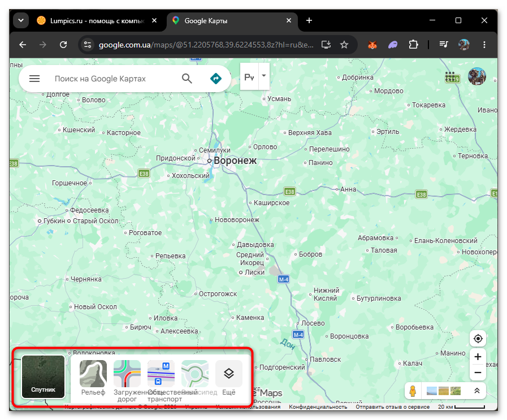Expand the imagery strip with the double chevron

point(477,391)
